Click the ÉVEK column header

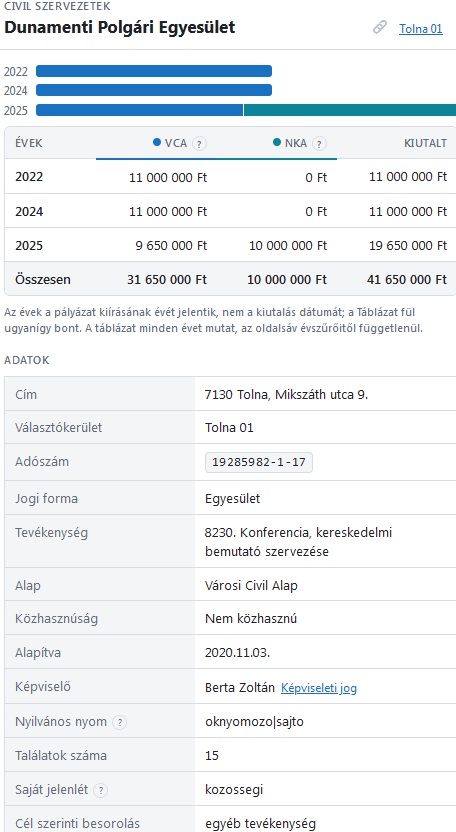(x=29, y=143)
